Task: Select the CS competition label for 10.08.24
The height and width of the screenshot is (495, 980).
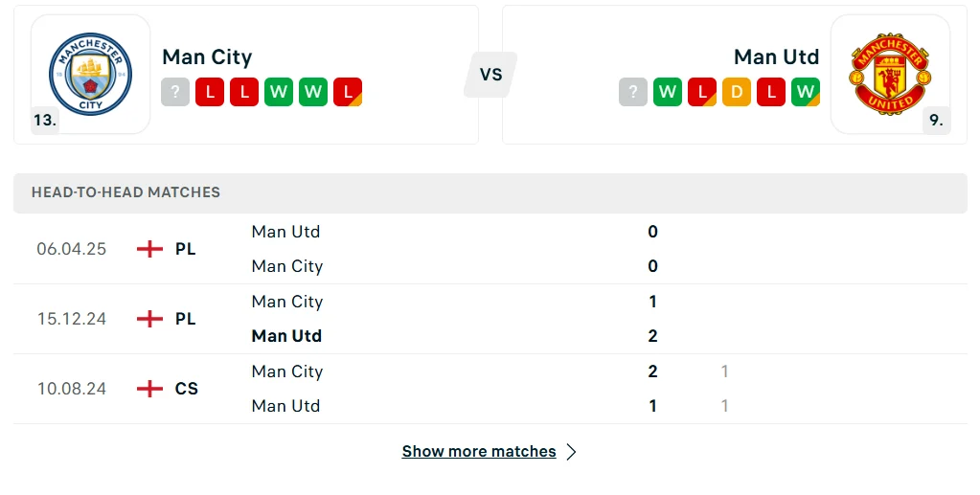Action: point(187,389)
